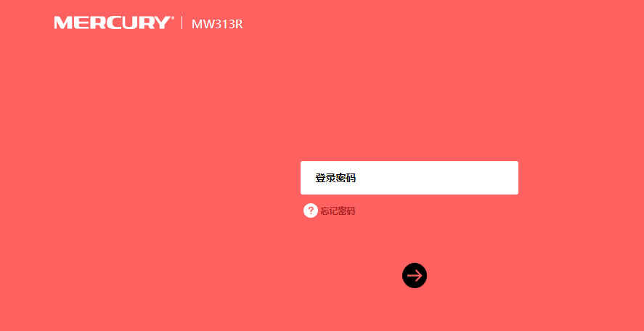Click the letter M in MERCURY logo

click(62, 23)
